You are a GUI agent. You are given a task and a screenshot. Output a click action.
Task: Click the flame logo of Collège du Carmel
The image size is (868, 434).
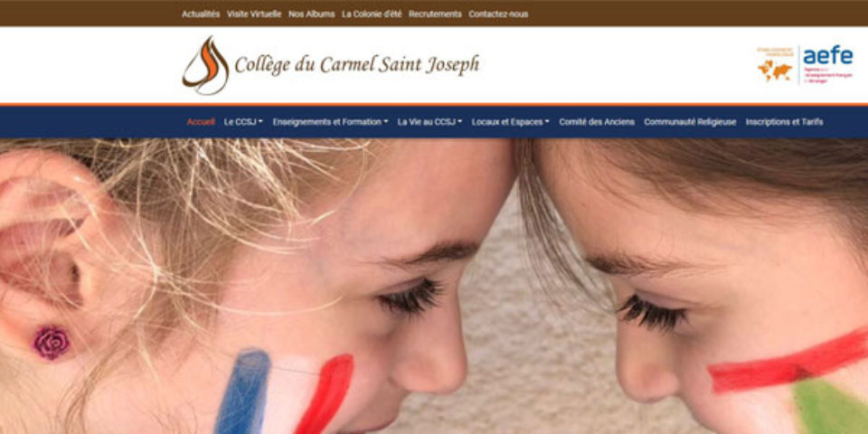pos(205,65)
